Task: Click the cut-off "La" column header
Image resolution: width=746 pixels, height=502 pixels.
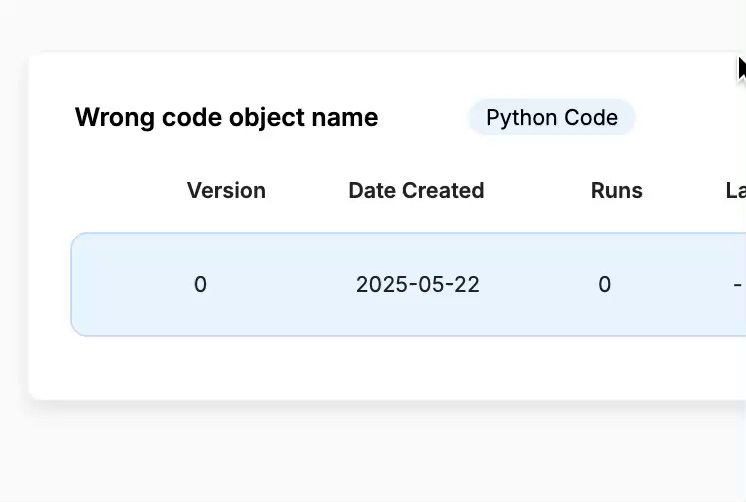Action: pyautogui.click(x=735, y=191)
